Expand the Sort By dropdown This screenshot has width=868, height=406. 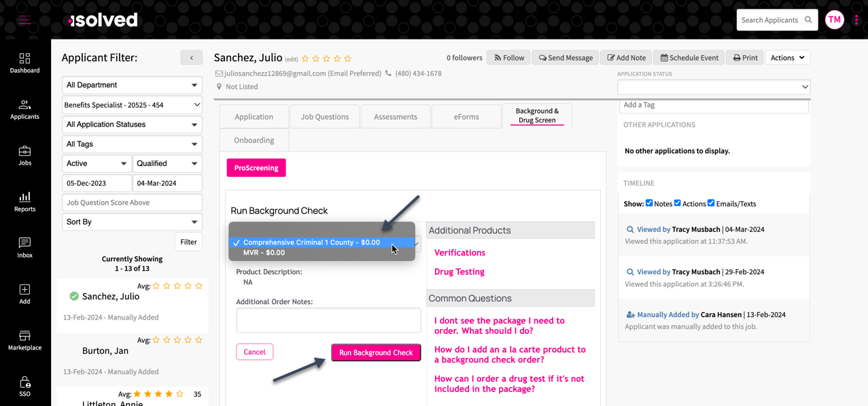point(132,222)
